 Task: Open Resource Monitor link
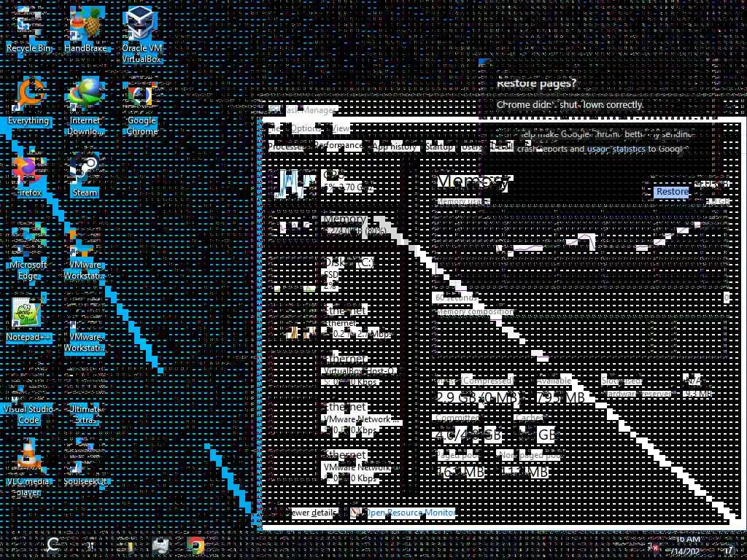(403, 513)
